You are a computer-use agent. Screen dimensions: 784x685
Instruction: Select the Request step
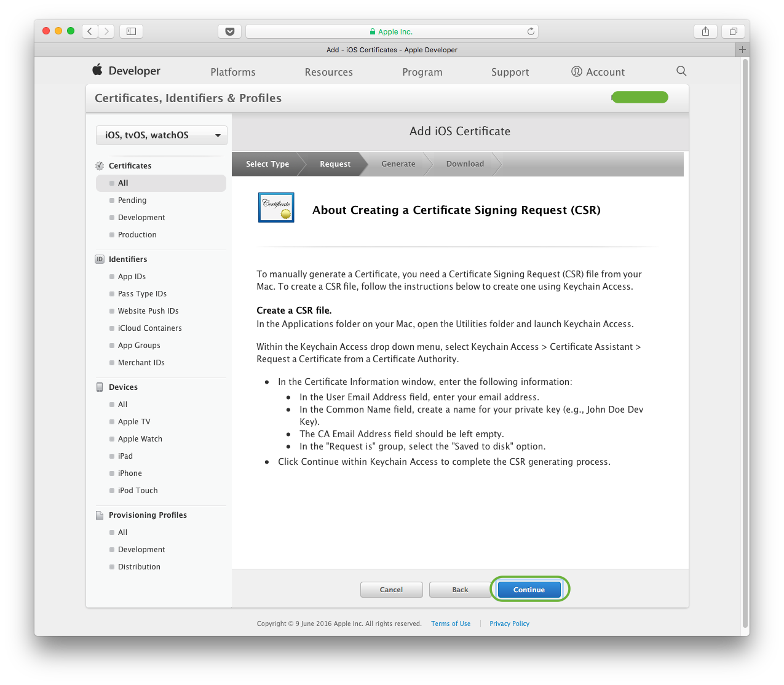(335, 164)
